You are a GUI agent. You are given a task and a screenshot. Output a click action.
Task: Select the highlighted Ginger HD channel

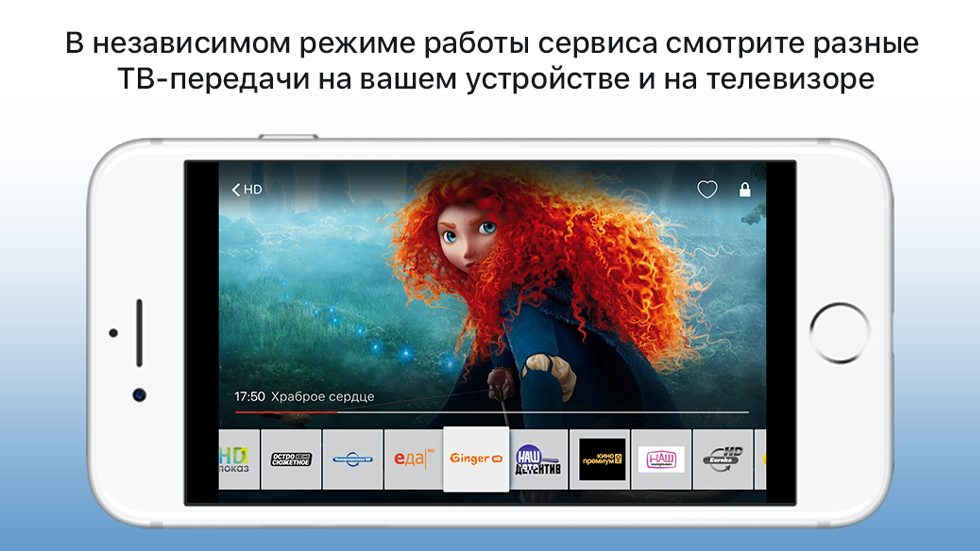pos(476,459)
